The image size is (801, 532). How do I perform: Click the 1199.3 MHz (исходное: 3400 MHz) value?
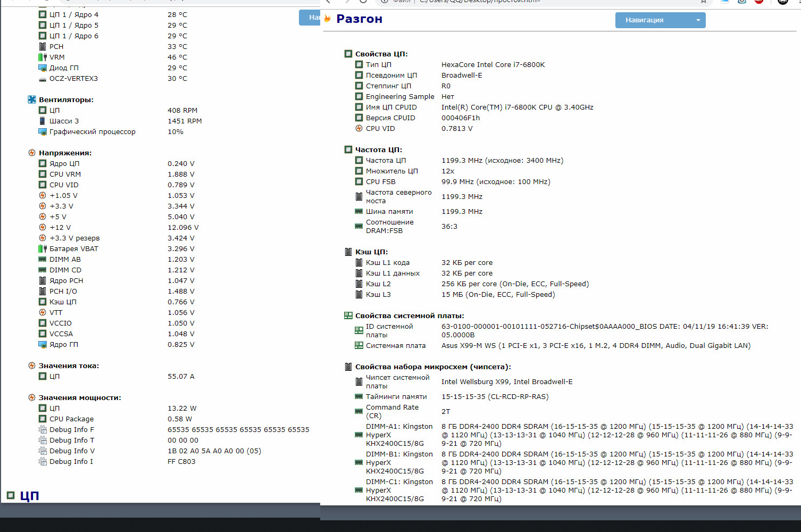[x=502, y=160]
